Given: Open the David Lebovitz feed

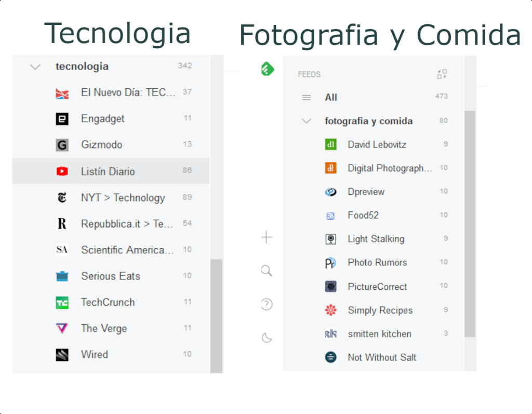Looking at the screenshot, I should (x=377, y=144).
